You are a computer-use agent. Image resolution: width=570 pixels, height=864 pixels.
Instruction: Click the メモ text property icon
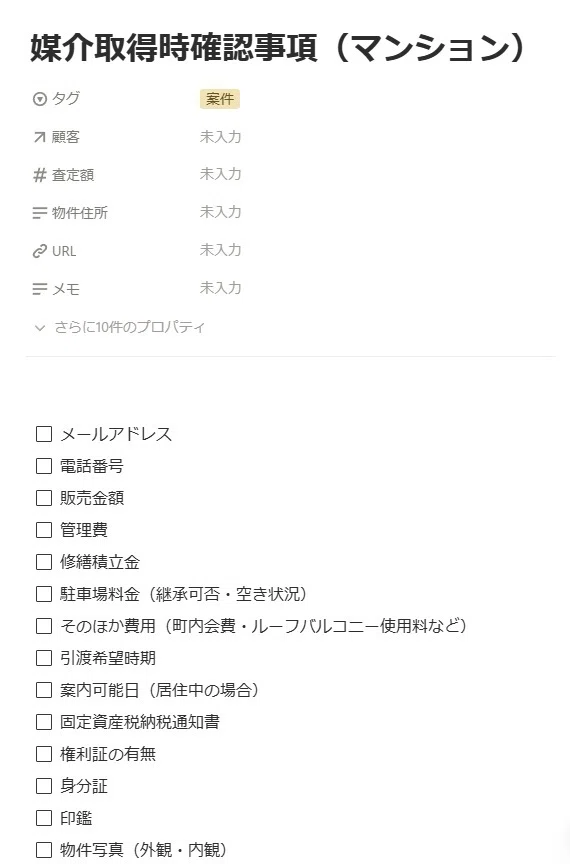pyautogui.click(x=40, y=289)
